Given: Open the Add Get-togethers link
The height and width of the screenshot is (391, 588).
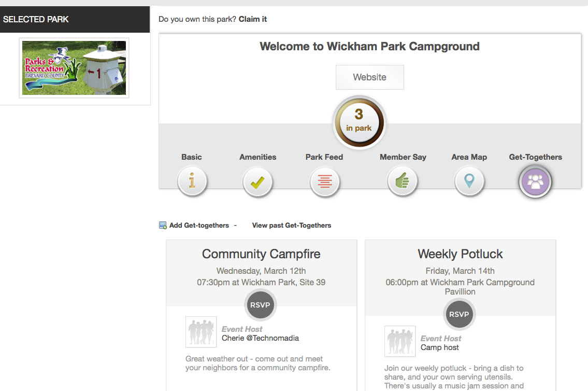Looking at the screenshot, I should (x=199, y=226).
